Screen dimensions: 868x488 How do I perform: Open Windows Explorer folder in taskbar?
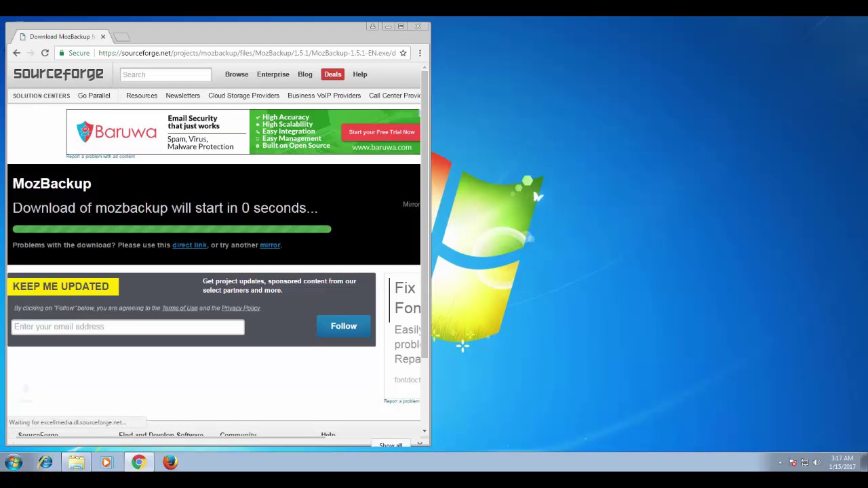pos(76,462)
